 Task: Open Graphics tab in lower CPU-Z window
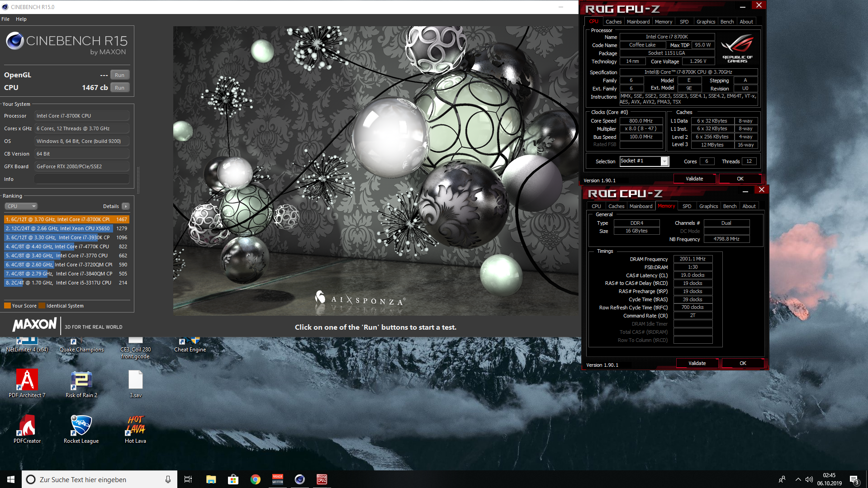pyautogui.click(x=709, y=206)
